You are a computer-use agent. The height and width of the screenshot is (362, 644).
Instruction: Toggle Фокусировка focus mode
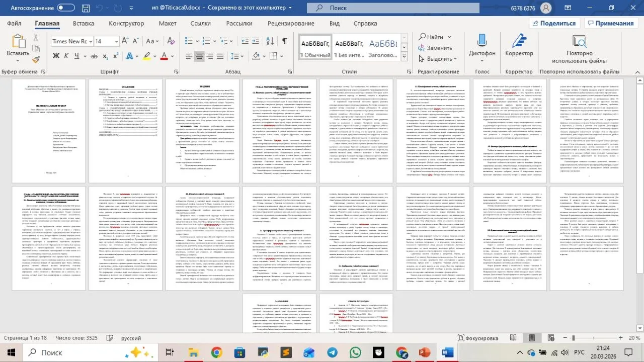(481, 338)
